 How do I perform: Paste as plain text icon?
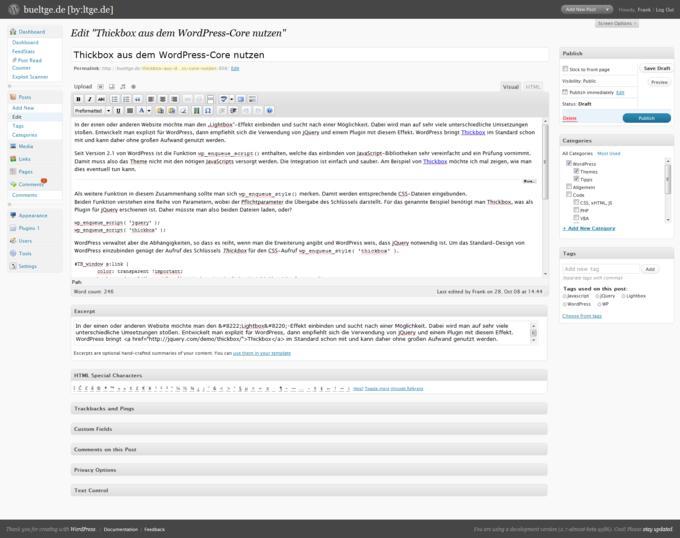[160, 111]
